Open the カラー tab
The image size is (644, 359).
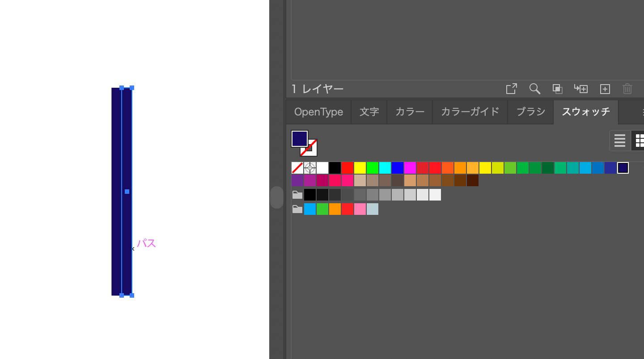tap(410, 112)
